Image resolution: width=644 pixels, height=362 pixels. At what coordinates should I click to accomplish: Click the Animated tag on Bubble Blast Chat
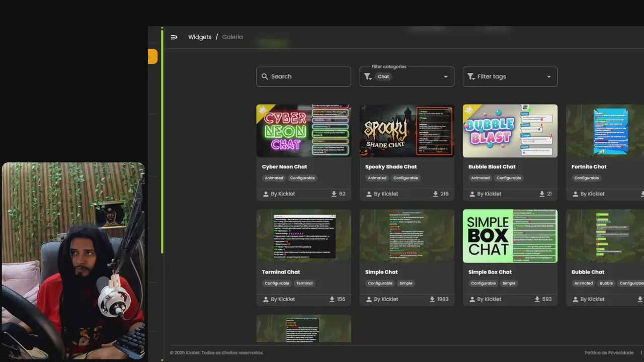(x=480, y=178)
